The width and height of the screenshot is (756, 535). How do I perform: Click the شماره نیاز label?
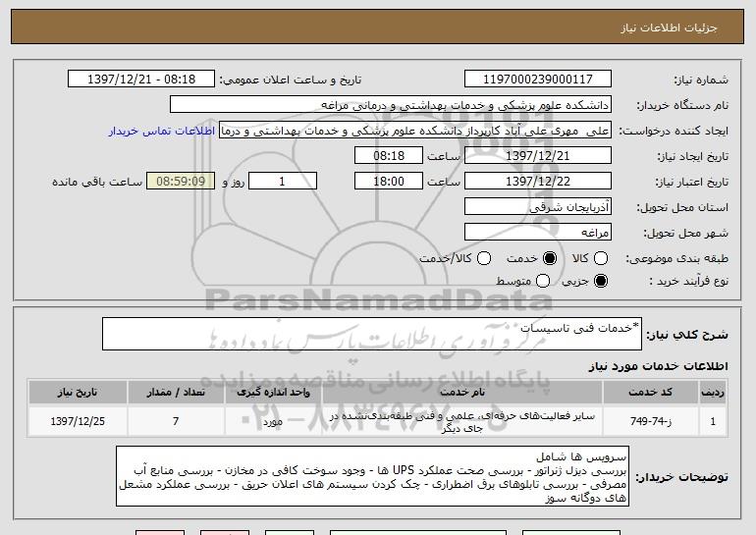point(701,80)
